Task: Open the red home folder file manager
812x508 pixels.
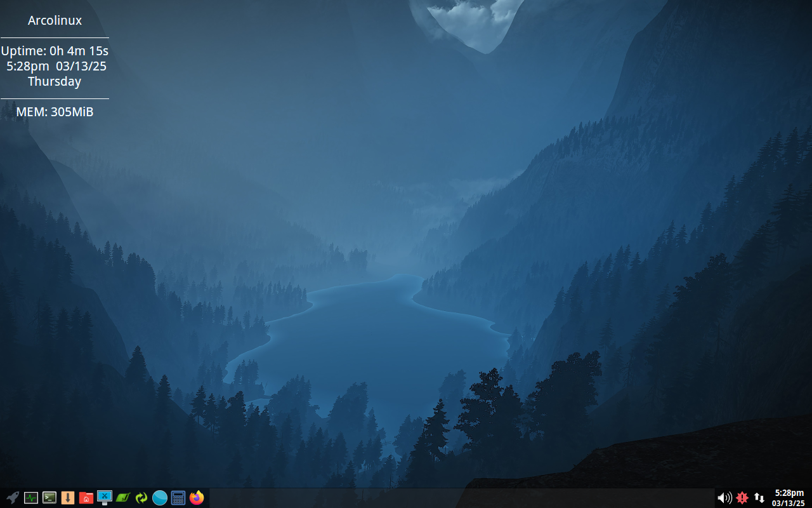Action: coord(86,498)
